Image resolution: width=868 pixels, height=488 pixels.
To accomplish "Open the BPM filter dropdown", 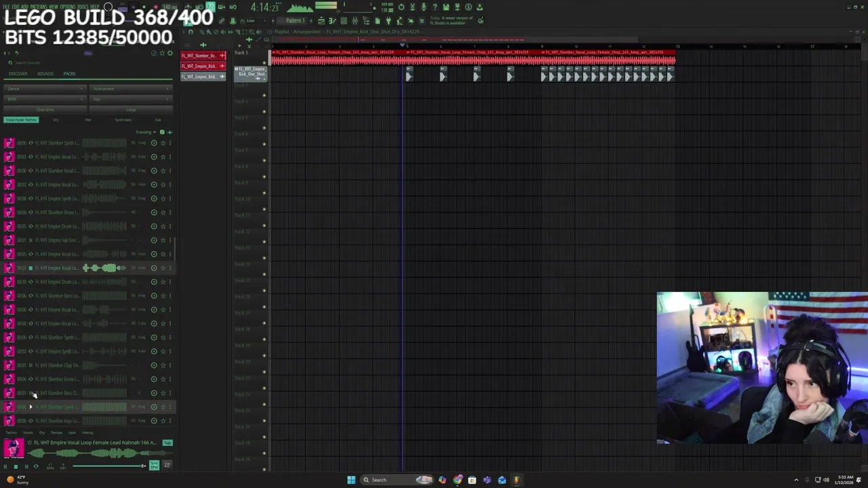I will [45, 99].
